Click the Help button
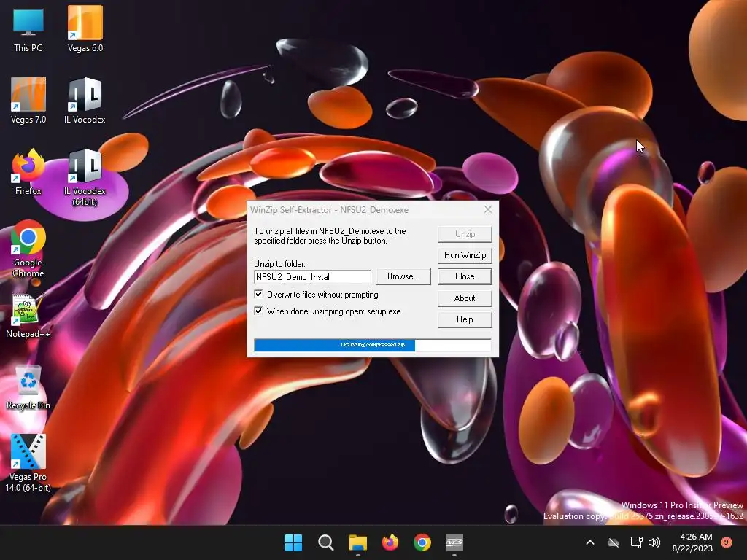This screenshot has height=560, width=747. click(x=465, y=319)
